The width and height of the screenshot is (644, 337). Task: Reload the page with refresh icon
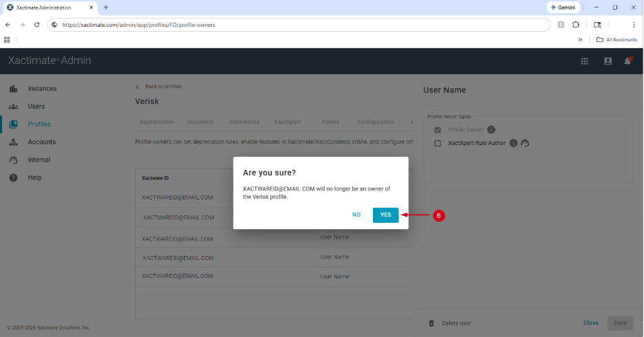click(36, 25)
